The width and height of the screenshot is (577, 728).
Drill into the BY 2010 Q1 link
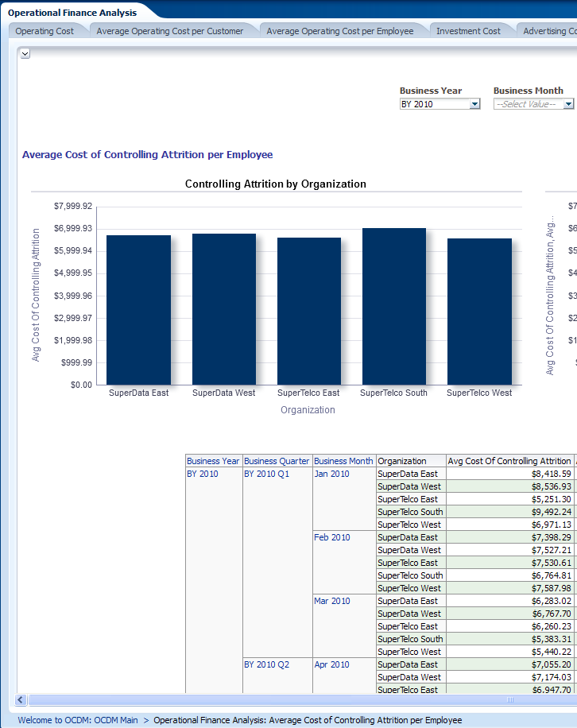(266, 474)
